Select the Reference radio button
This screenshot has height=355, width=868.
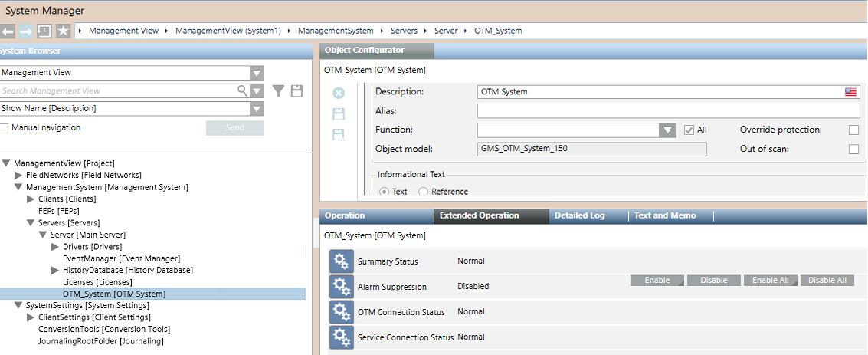pos(423,192)
